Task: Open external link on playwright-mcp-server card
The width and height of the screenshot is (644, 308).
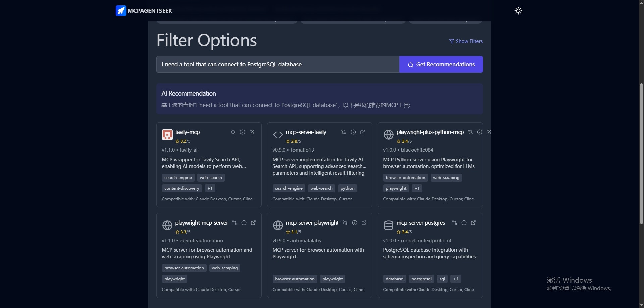Action: 253,223
